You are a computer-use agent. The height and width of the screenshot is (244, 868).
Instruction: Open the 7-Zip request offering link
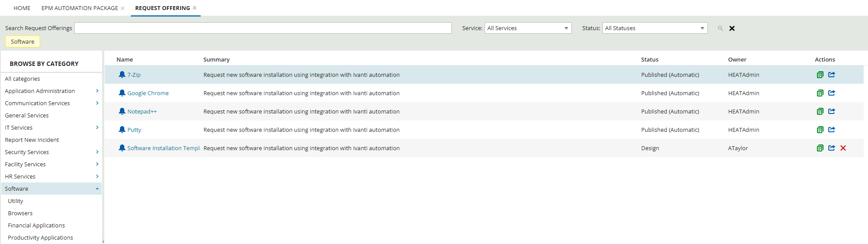tap(134, 75)
